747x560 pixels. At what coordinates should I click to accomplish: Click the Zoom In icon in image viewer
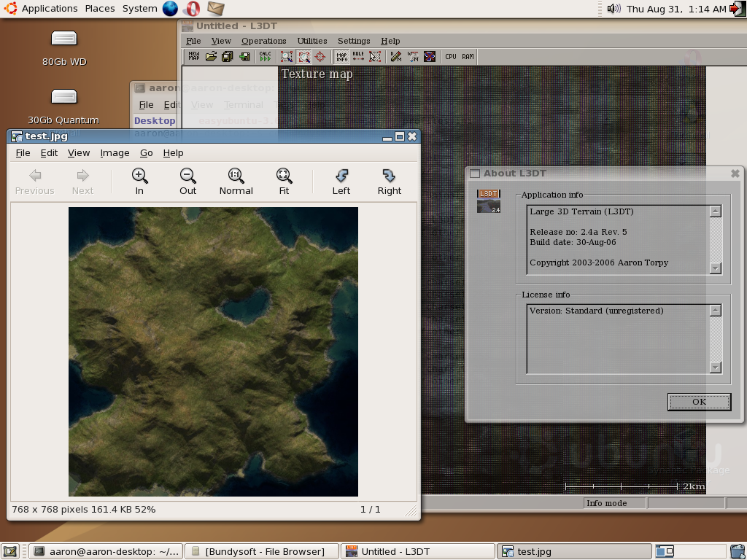[139, 181]
